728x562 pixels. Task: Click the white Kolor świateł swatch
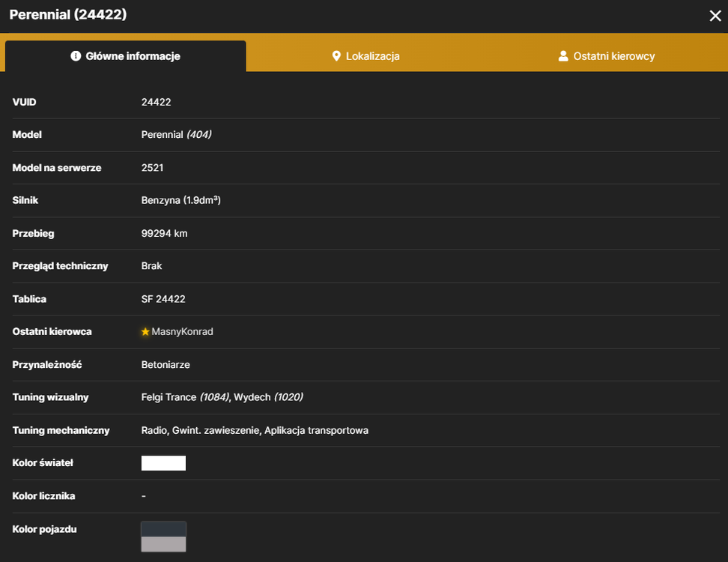coord(163,463)
